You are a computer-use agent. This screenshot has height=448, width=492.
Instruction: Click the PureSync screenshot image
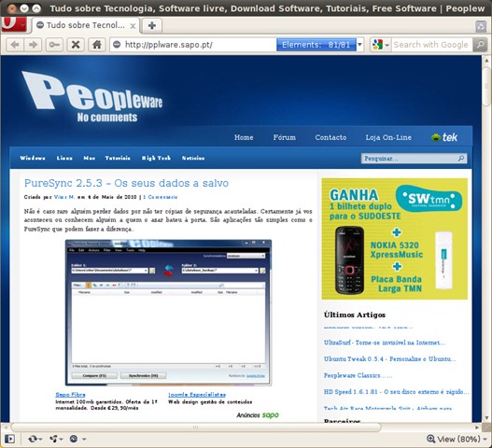pyautogui.click(x=168, y=313)
